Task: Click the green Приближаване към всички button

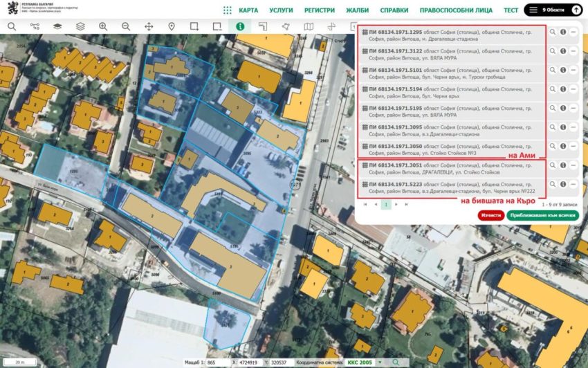Action: click(542, 215)
